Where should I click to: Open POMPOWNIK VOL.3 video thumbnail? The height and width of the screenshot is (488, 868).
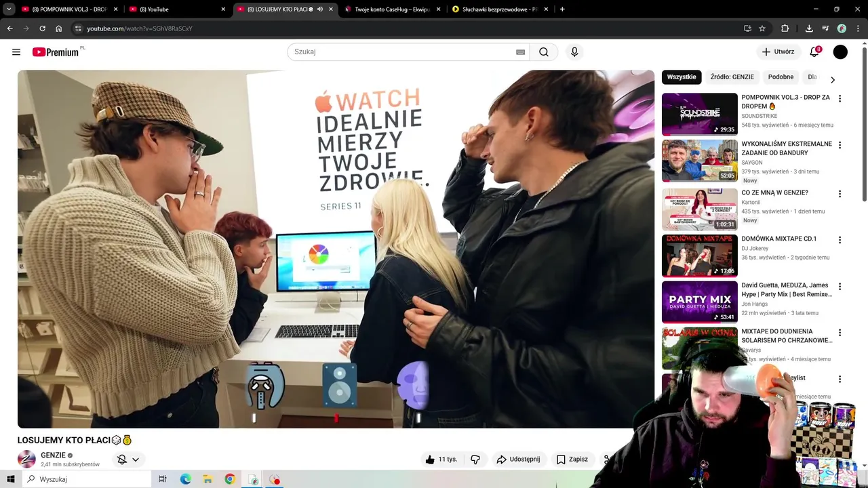pyautogui.click(x=699, y=114)
